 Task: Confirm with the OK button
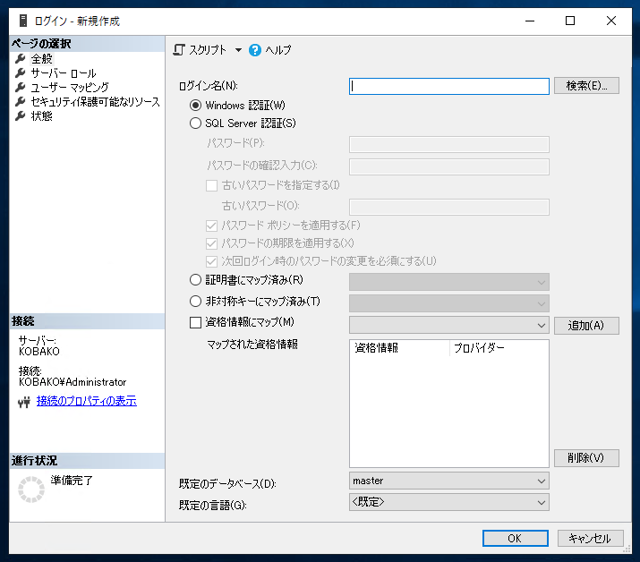[515, 538]
